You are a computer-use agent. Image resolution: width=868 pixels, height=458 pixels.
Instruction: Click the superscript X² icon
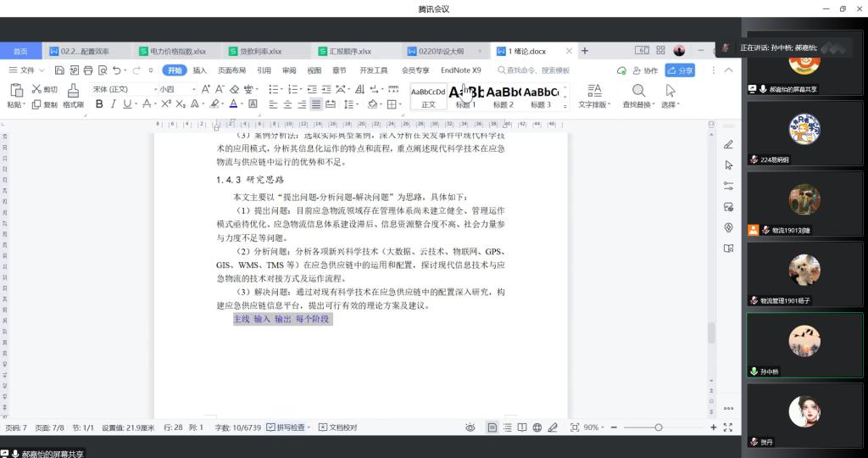[166, 104]
